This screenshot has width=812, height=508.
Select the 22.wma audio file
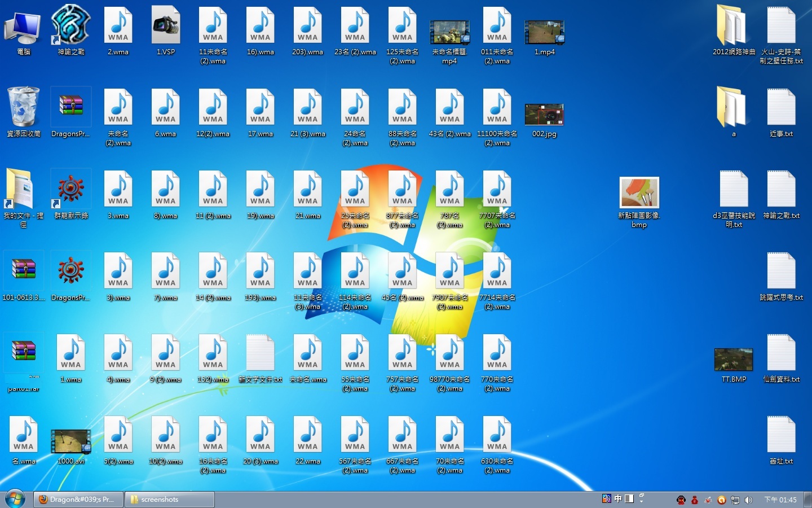(x=308, y=440)
